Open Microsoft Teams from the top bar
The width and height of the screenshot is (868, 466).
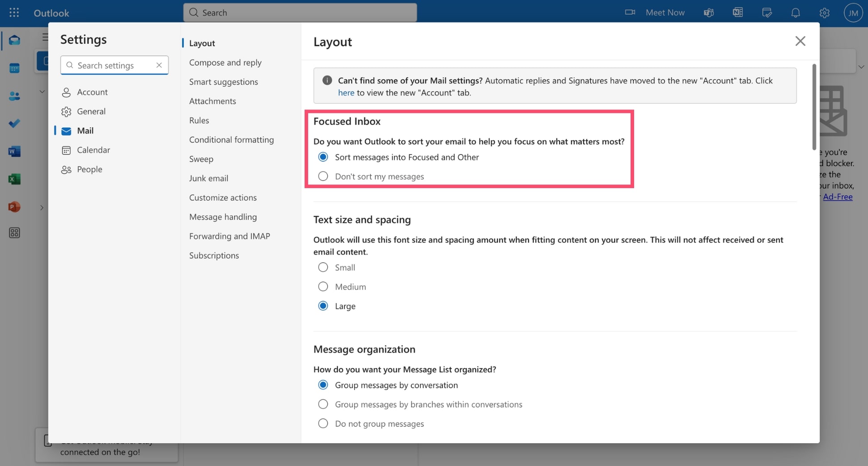[708, 13]
